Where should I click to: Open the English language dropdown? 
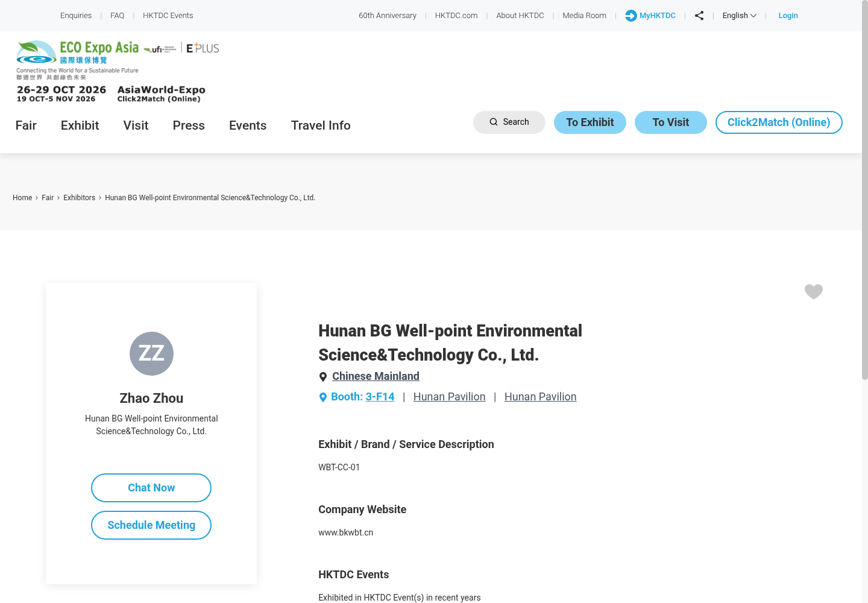pos(740,16)
